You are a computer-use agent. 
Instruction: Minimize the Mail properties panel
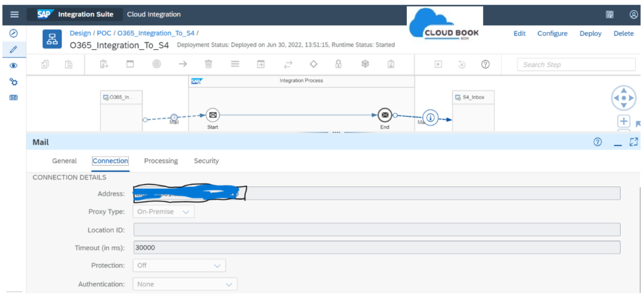pyautogui.click(x=618, y=144)
